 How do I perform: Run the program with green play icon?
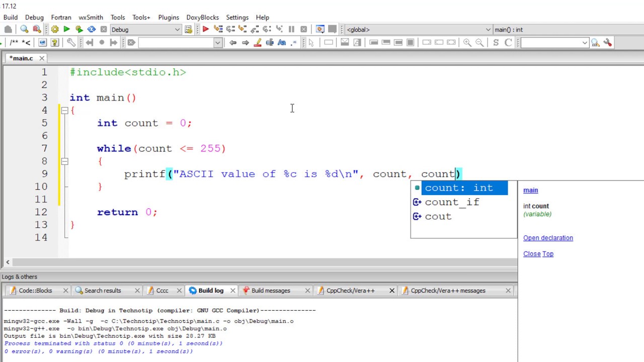[66, 30]
